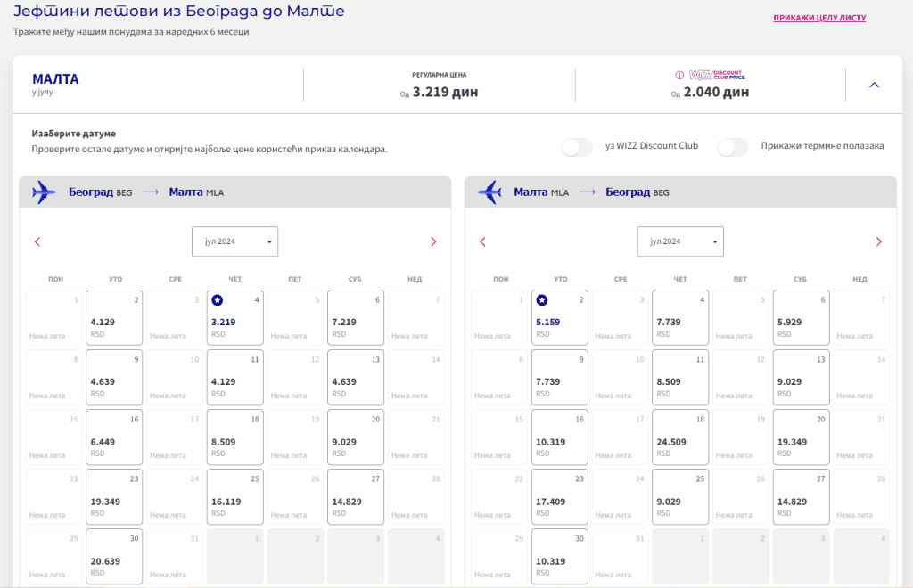Click the airplane icon beside Београд BEG
Viewport: 913px width, 588px height.
click(x=44, y=192)
